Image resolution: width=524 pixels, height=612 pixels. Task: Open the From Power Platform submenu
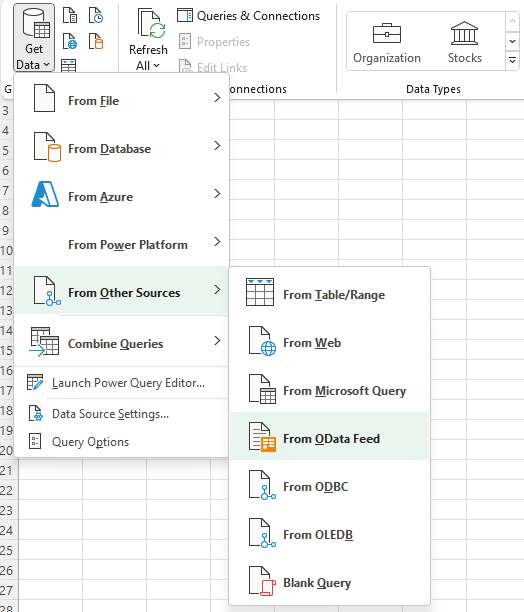(x=122, y=244)
